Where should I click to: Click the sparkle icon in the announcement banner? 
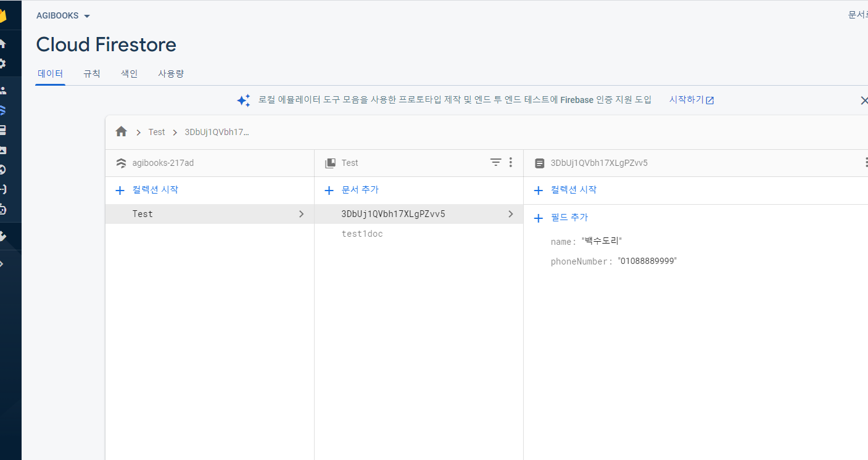point(244,100)
